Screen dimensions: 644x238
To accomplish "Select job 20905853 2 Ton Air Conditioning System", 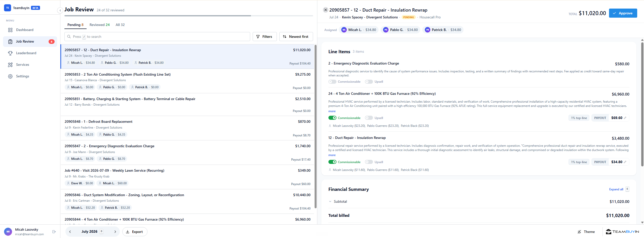I will 187,81.
